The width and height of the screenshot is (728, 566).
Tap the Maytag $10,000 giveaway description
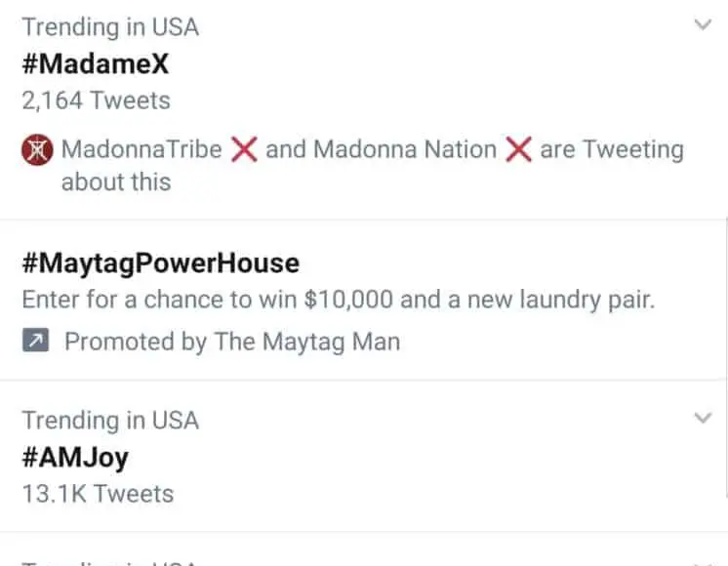tap(338, 300)
